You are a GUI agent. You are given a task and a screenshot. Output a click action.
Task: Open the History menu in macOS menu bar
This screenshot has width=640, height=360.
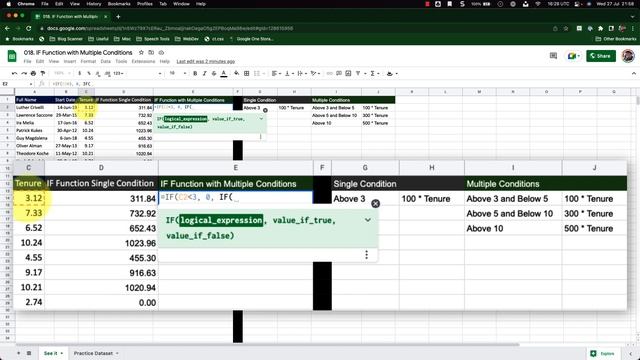93,4
